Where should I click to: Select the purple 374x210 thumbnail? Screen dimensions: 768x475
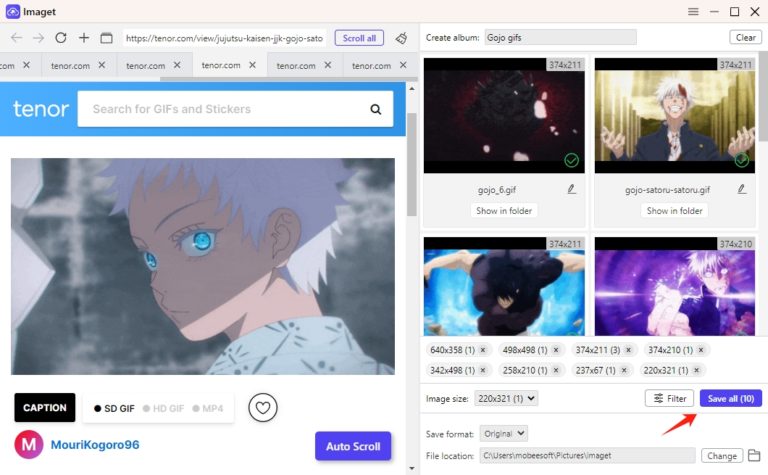tap(674, 286)
